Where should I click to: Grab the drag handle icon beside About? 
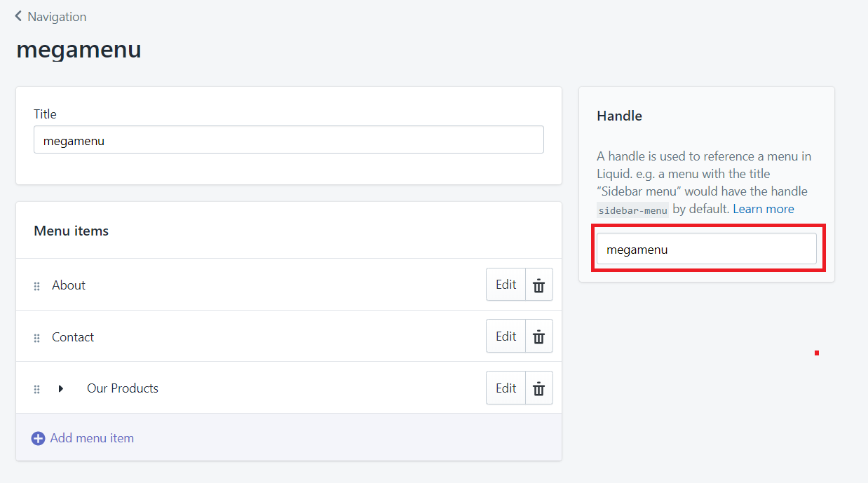pos(37,286)
